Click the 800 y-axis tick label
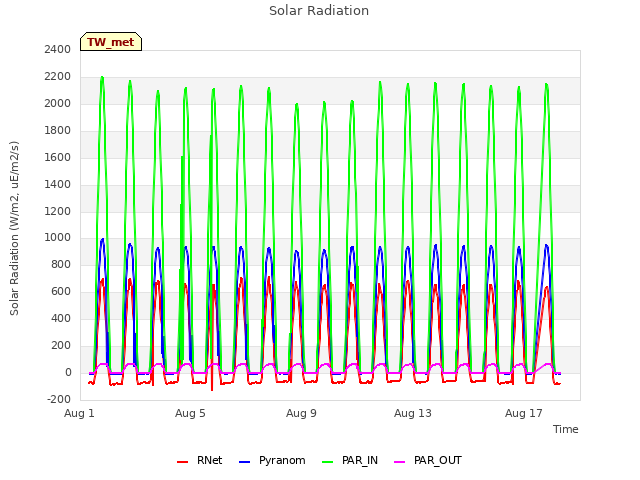 [61, 264]
